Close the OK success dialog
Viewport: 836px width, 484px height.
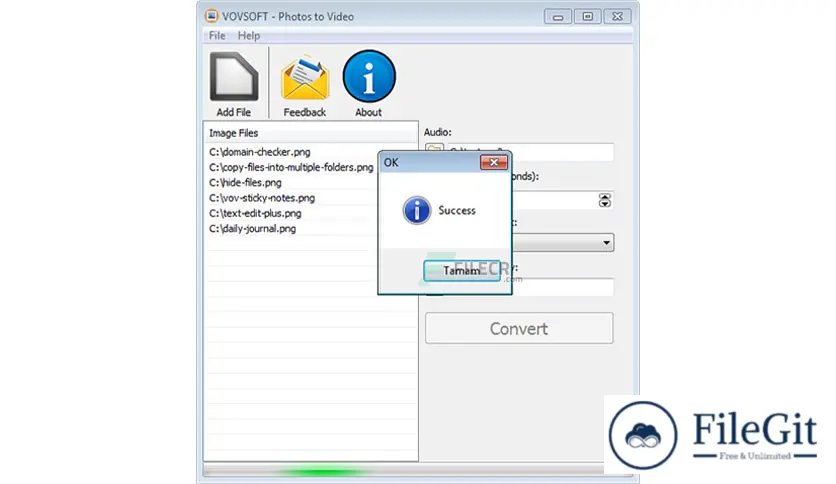tap(494, 162)
